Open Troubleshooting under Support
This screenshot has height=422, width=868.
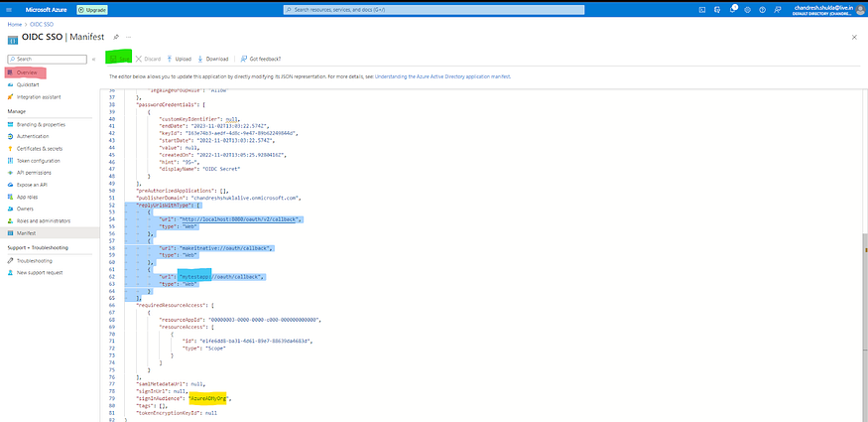[x=35, y=261]
